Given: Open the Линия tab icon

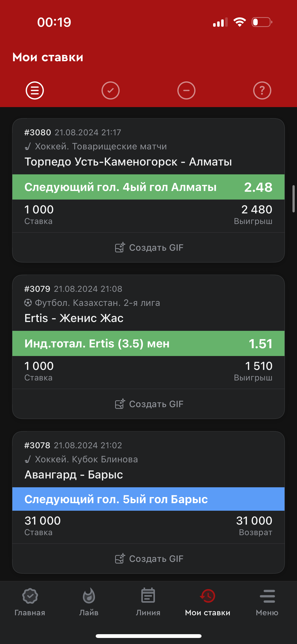Looking at the screenshot, I should tap(148, 596).
